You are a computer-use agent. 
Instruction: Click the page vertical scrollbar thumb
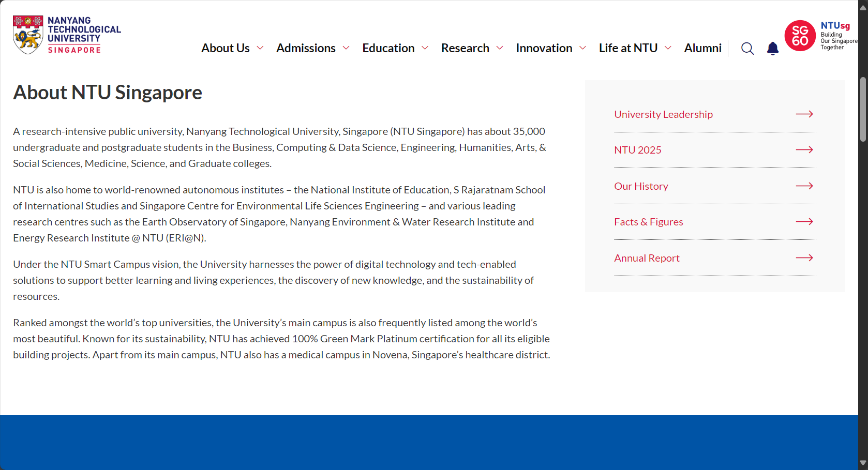tap(863, 109)
